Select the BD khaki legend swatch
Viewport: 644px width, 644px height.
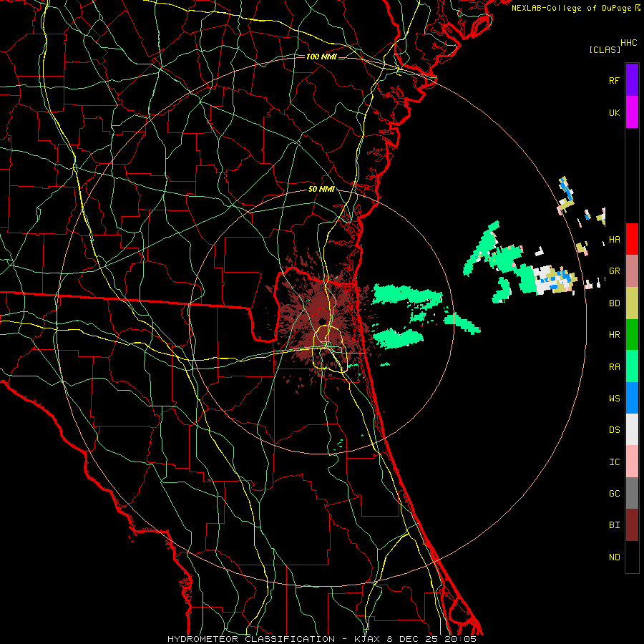632,303
